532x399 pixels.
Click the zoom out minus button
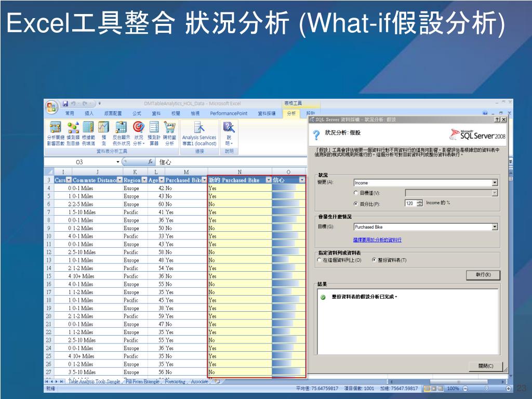point(465,389)
